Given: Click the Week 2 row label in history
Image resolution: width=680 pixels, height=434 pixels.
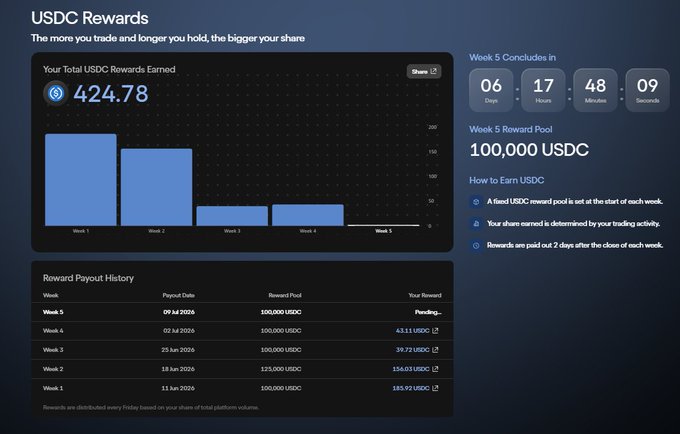Looking at the screenshot, I should tap(53, 369).
